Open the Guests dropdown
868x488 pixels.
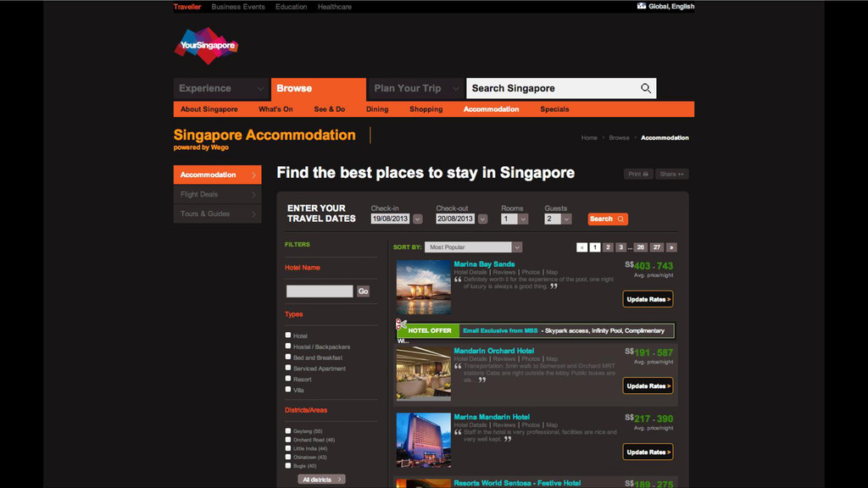pyautogui.click(x=558, y=219)
